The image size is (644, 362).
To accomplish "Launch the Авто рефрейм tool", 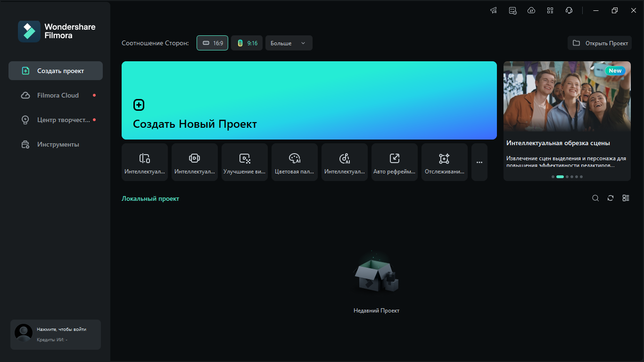I will coord(395,162).
